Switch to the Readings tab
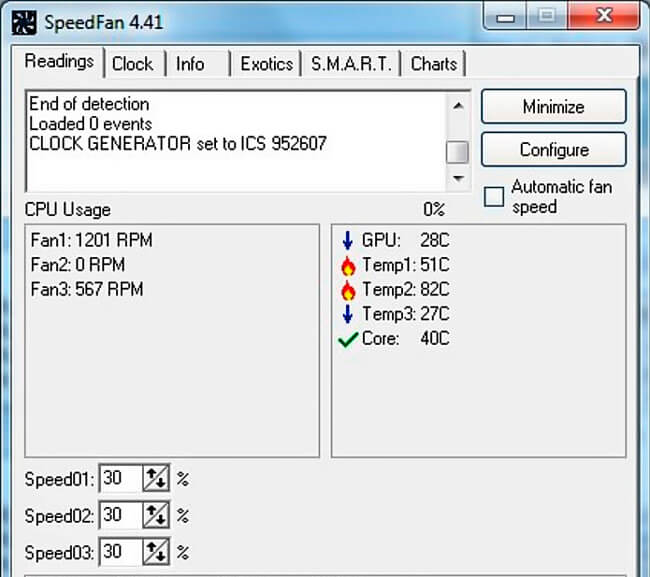Screen dimensions: 650x577 pos(59,62)
